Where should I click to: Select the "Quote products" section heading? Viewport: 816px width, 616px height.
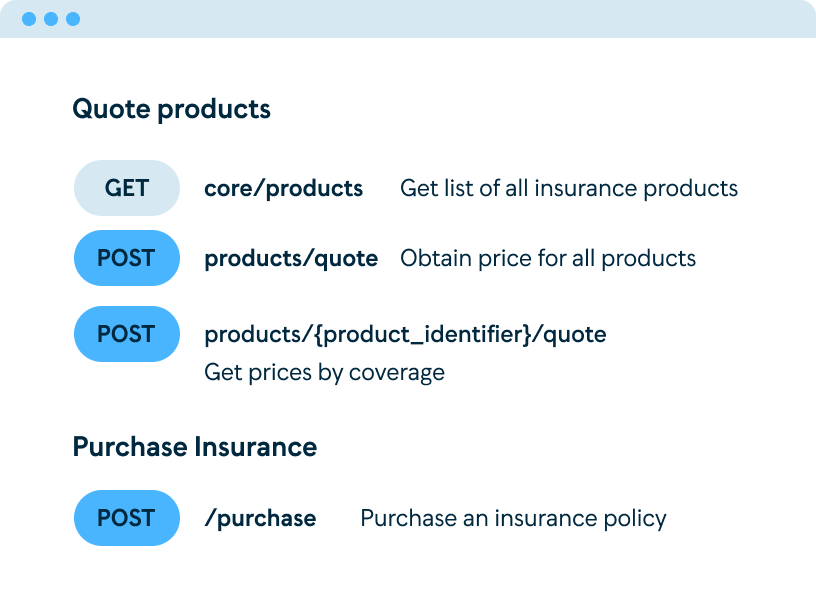(171, 109)
